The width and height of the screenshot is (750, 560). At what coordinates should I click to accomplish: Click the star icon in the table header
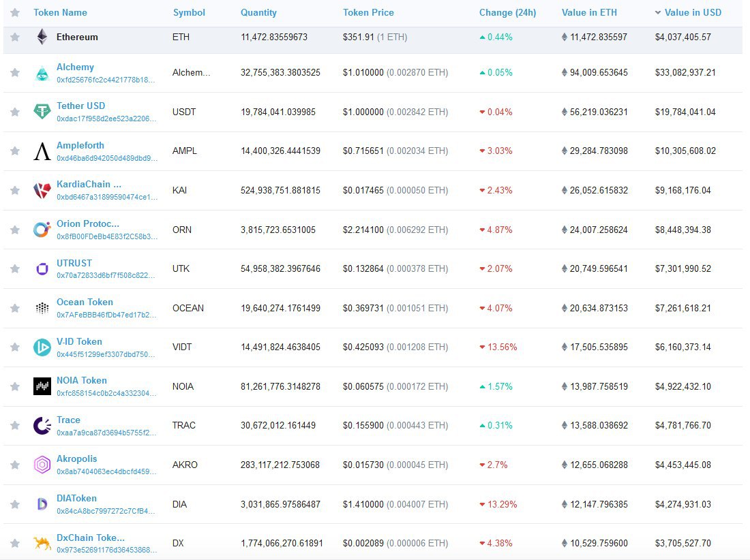(15, 12)
